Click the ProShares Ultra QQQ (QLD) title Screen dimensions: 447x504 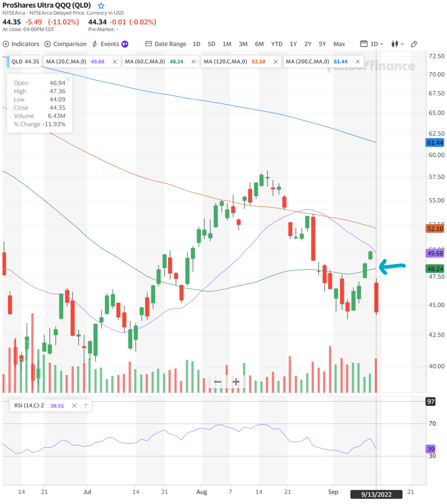click(x=47, y=5)
